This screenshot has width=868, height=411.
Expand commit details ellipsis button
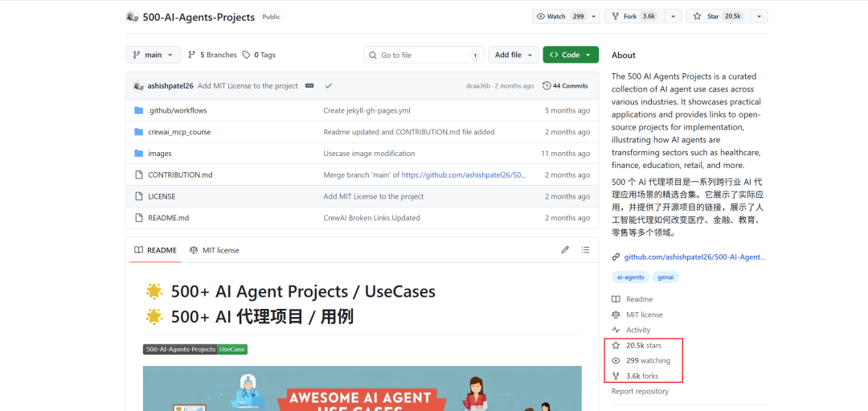pos(309,86)
